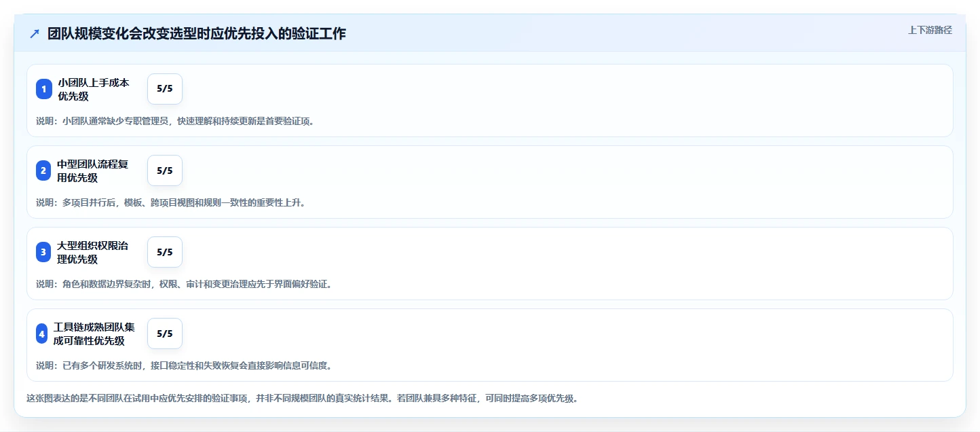Click description 角色和数据边界复杂时

(x=184, y=284)
